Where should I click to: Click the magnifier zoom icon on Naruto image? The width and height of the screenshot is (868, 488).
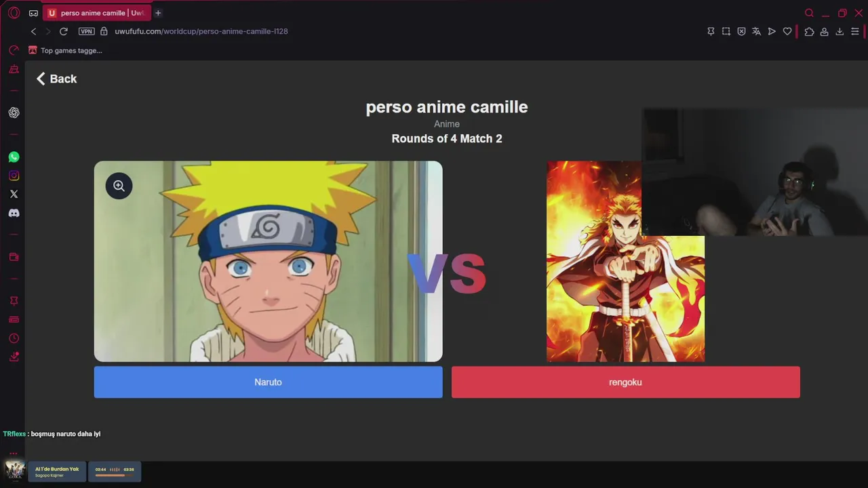tap(119, 186)
